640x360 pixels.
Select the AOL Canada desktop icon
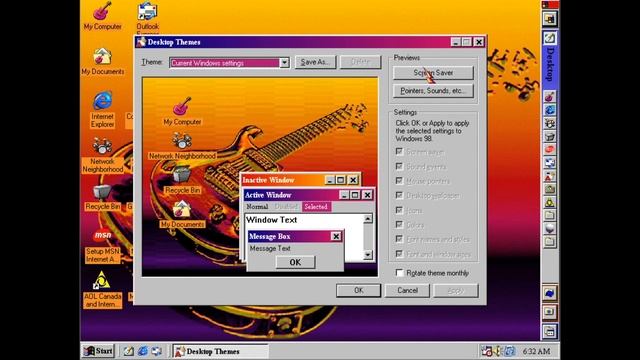[x=101, y=281]
